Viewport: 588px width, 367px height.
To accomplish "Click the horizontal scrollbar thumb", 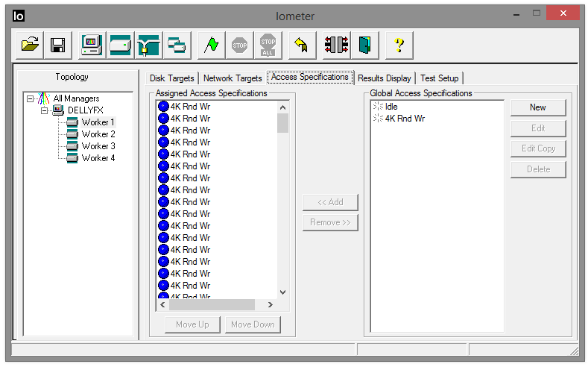I will (x=212, y=304).
